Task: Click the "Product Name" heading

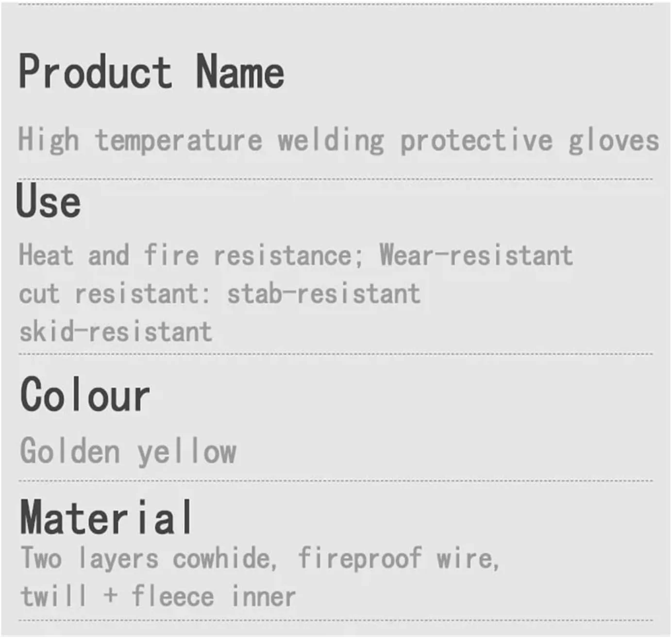Action: (x=151, y=72)
